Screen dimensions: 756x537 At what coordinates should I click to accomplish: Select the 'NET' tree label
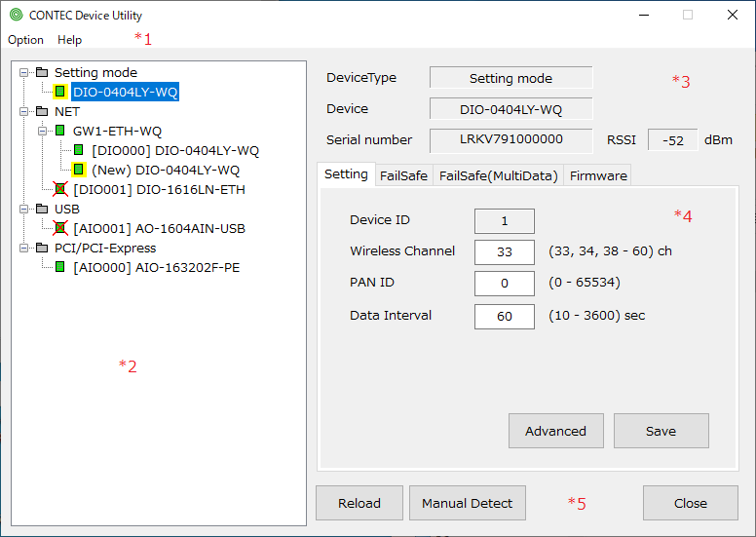(66, 111)
